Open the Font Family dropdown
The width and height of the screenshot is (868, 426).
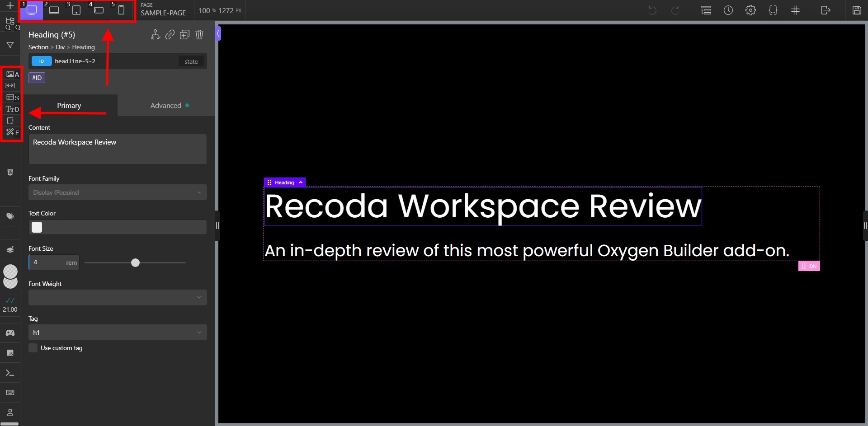point(117,192)
